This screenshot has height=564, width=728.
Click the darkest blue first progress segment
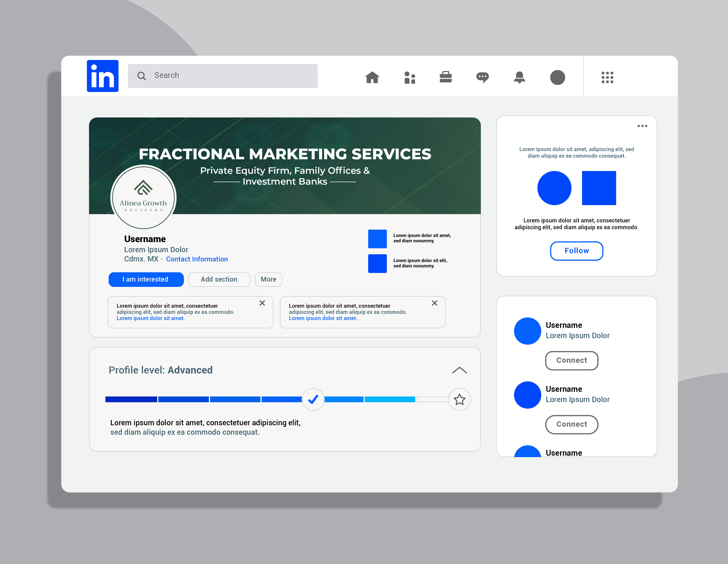coord(131,399)
